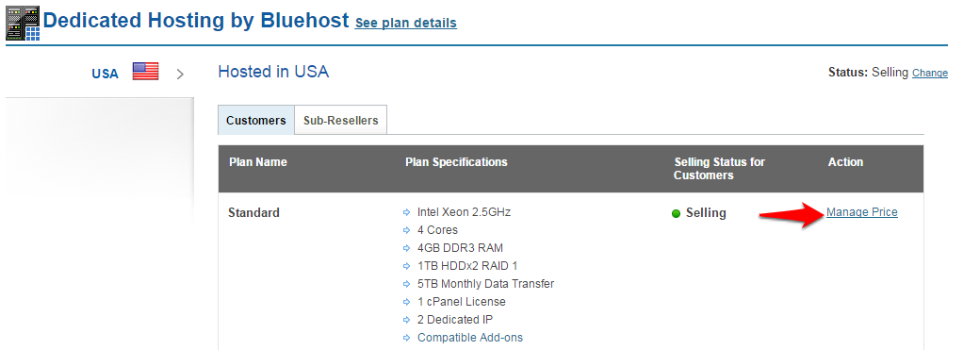
Task: Click the arrow bullet beside 1 cPanel License
Action: tap(407, 303)
